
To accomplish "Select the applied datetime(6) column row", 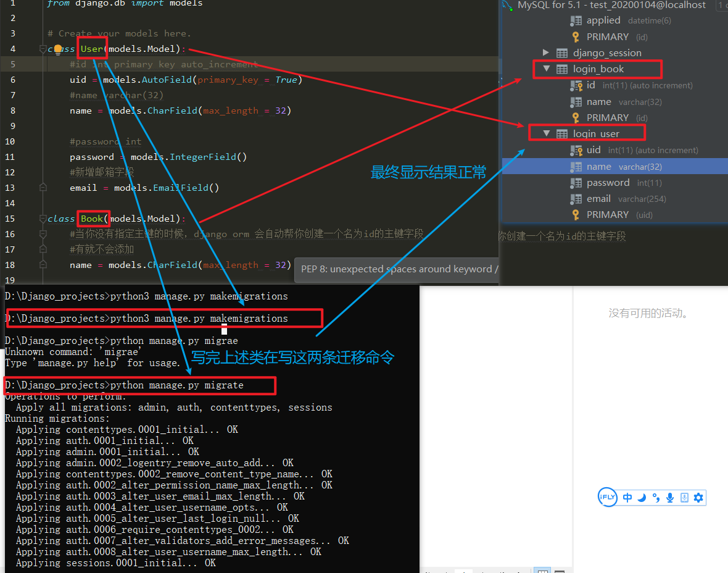I will click(615, 20).
